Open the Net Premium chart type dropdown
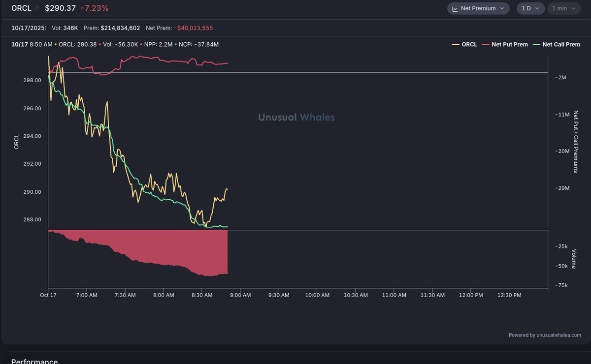Screen dimensions: 591x364 coord(478,8)
